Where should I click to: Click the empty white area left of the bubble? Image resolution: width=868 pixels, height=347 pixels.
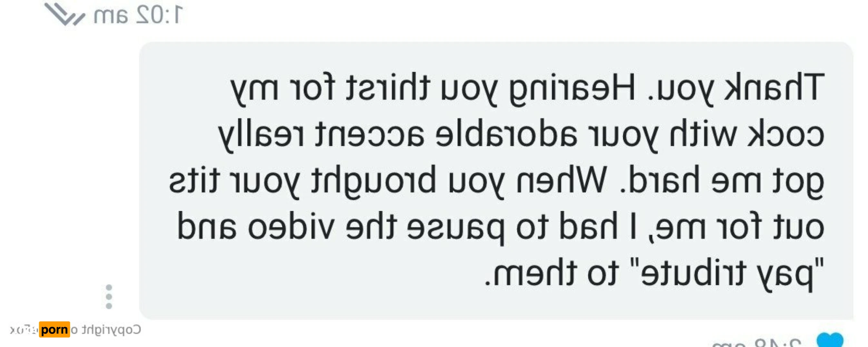pos(67,168)
